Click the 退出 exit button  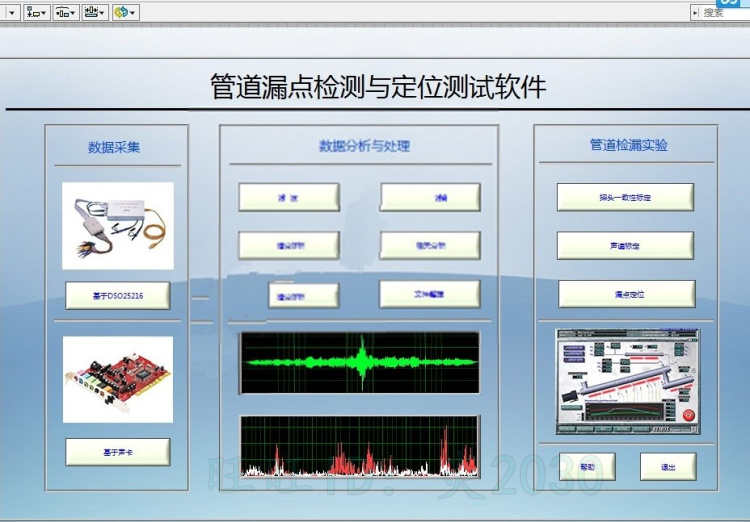tap(668, 467)
